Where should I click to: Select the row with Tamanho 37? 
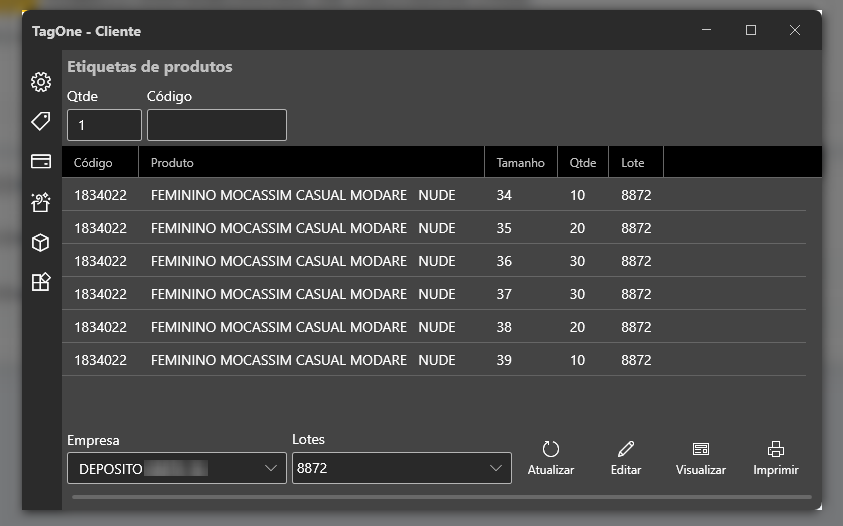point(433,294)
